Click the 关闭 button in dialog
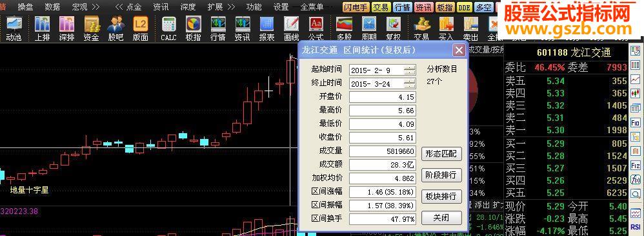Viewport: 644px width, 236px height. [x=441, y=218]
